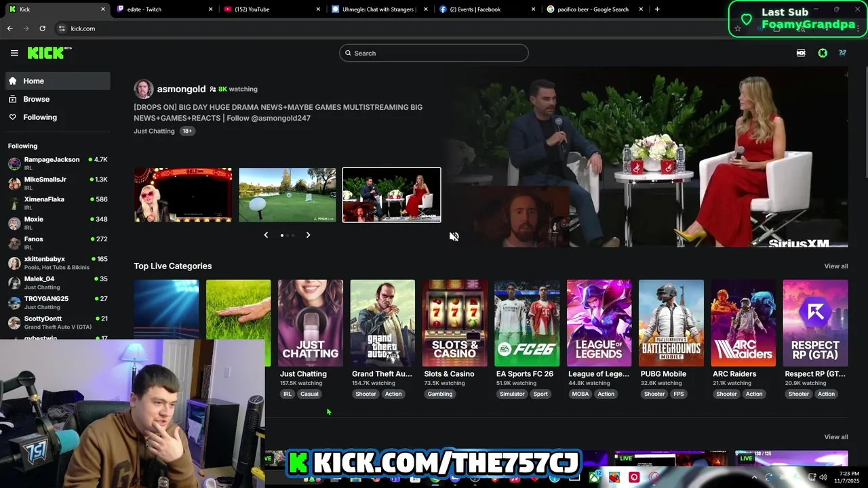Screen dimensions: 868x488
Task: Open the 757 user profile avatar in header
Action: 842,53
